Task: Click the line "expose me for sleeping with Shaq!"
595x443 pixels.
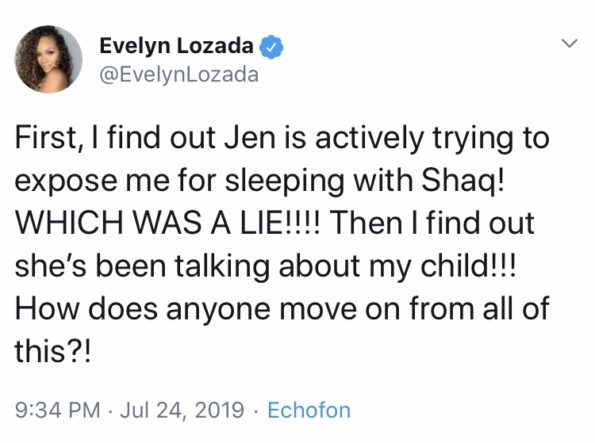Action: [260, 180]
